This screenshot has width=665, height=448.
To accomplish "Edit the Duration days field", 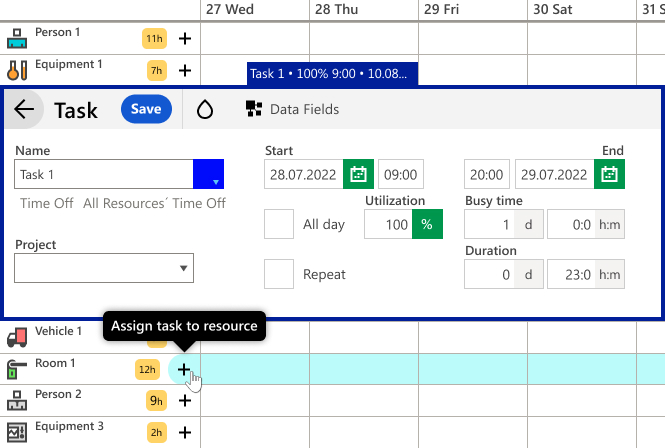I will click(489, 274).
